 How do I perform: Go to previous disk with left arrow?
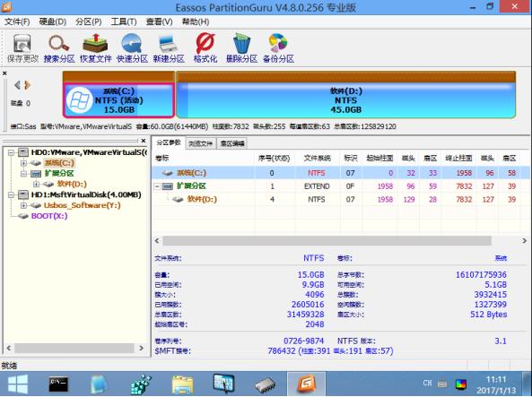click(x=17, y=85)
